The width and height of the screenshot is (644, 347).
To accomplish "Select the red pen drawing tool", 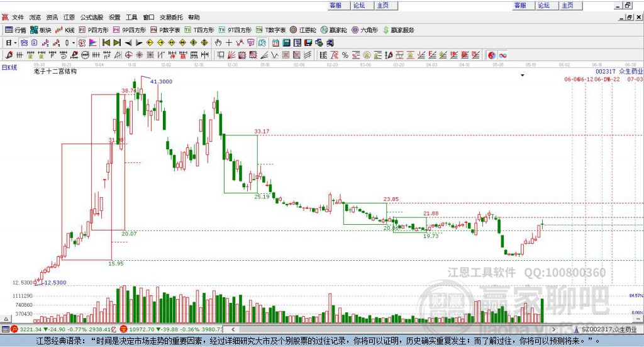I will [x=9, y=55].
